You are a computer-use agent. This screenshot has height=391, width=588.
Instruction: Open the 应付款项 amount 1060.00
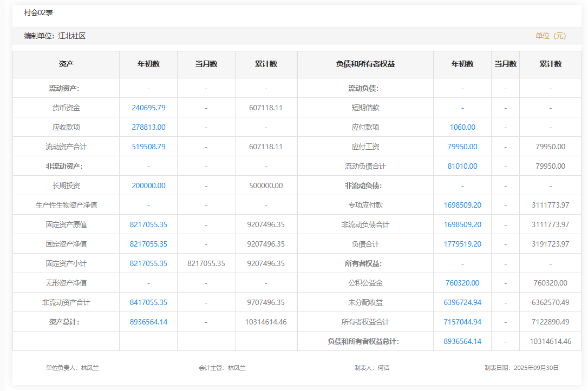coord(462,127)
